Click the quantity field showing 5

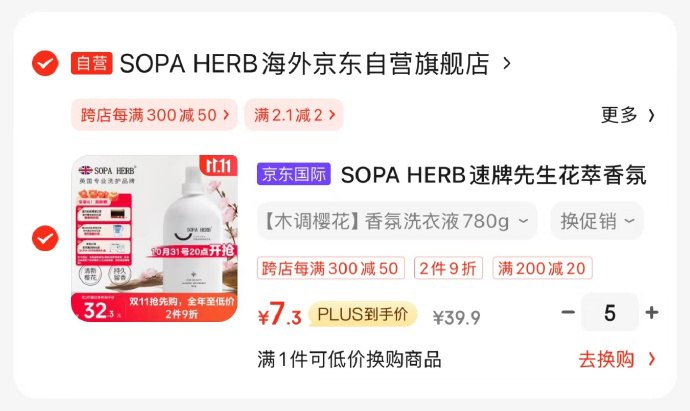pos(610,312)
